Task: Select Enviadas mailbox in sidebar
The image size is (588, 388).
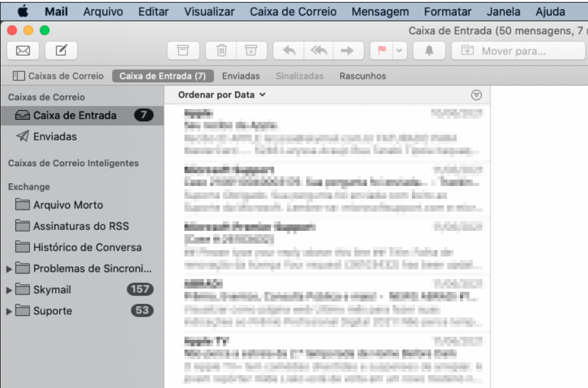Action: coord(82,137)
